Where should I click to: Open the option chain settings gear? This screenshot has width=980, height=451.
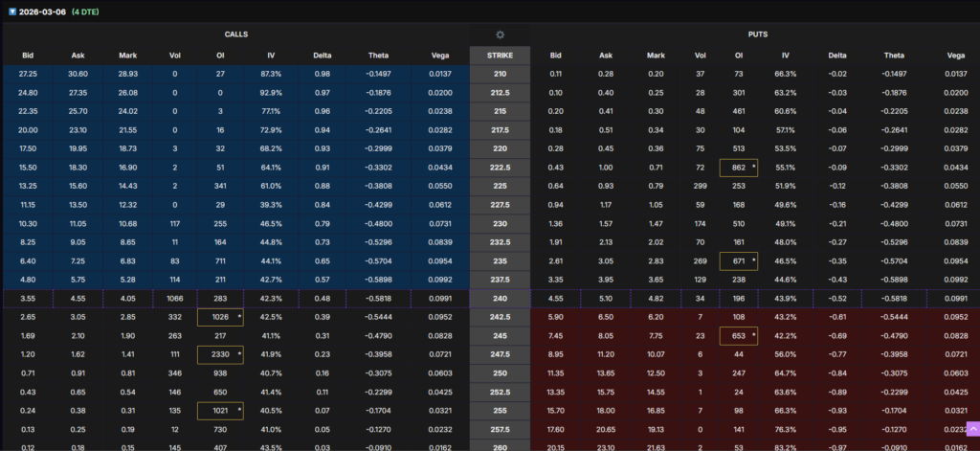[500, 34]
